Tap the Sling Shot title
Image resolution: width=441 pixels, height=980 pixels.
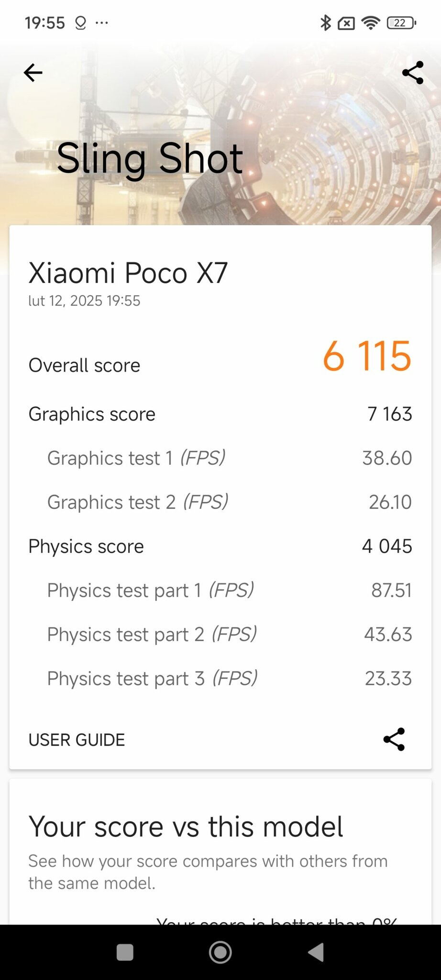coord(150,159)
